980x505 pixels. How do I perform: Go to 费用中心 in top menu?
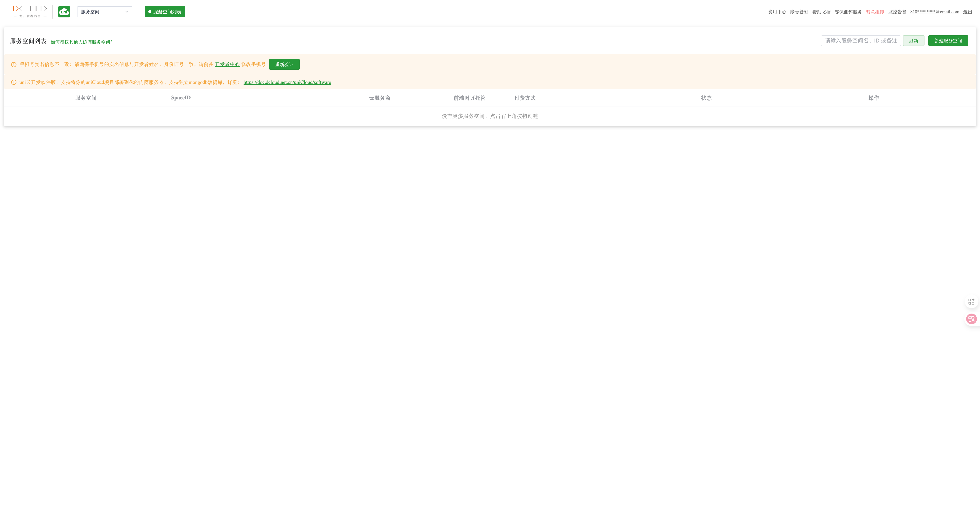click(777, 12)
